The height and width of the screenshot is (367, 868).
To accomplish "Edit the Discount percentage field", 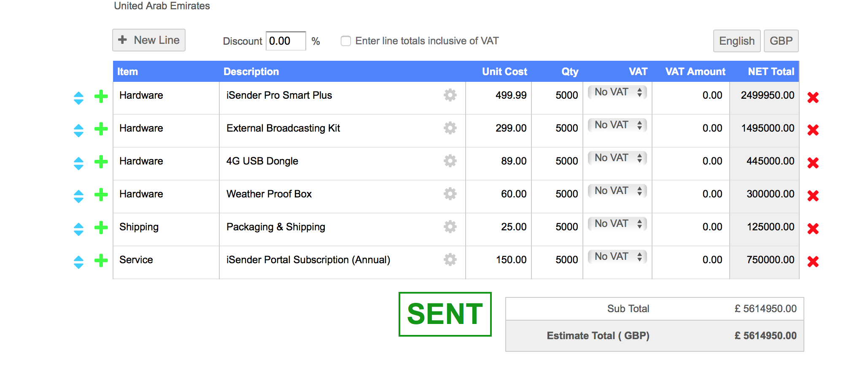I will coord(286,41).
